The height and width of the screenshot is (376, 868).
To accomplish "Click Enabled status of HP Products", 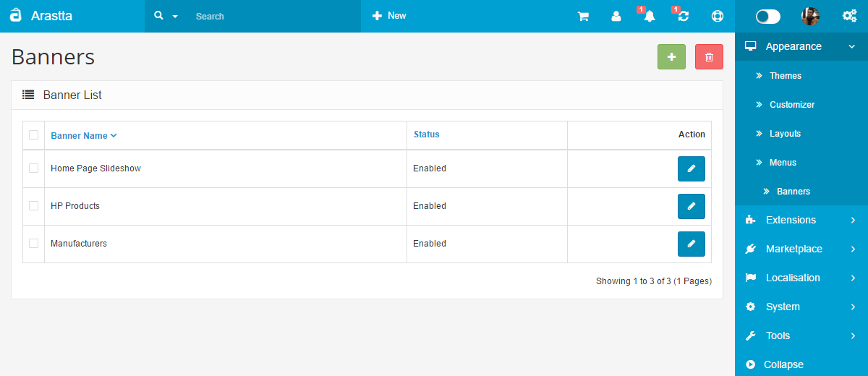I will [x=430, y=206].
